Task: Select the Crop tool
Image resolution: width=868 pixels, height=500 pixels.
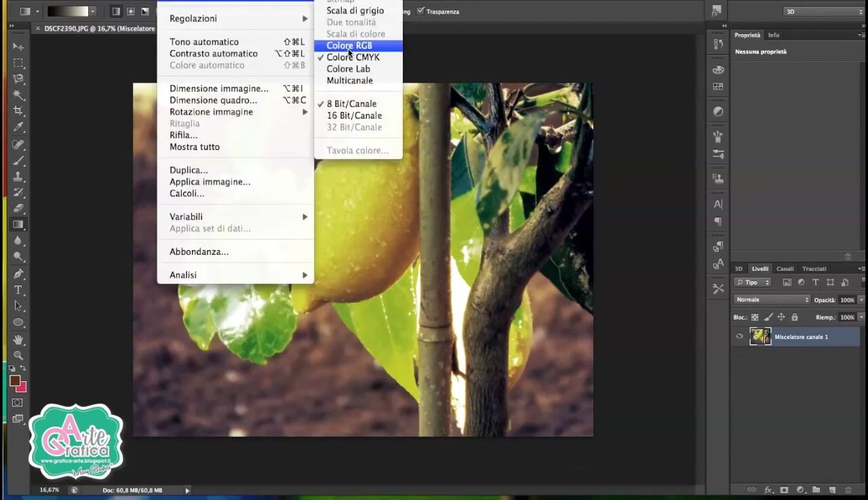Action: pyautogui.click(x=18, y=111)
